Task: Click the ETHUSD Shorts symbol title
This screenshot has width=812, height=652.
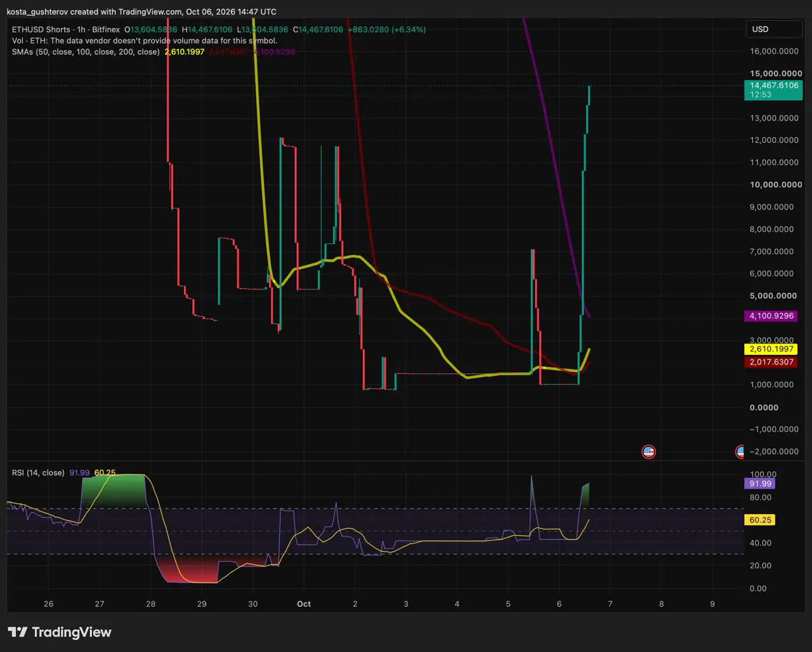Action: coord(41,30)
